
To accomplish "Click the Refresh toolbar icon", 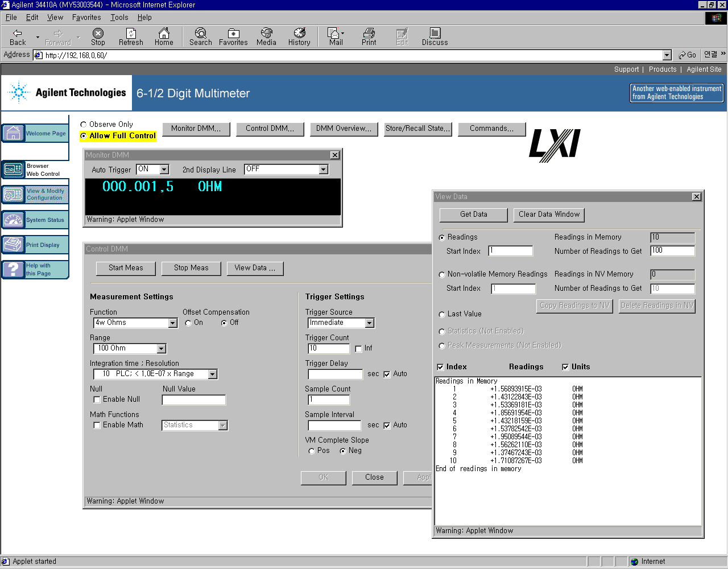I will (x=131, y=37).
